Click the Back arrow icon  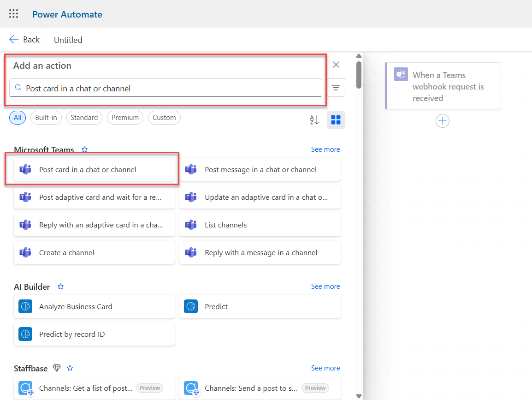click(x=14, y=40)
